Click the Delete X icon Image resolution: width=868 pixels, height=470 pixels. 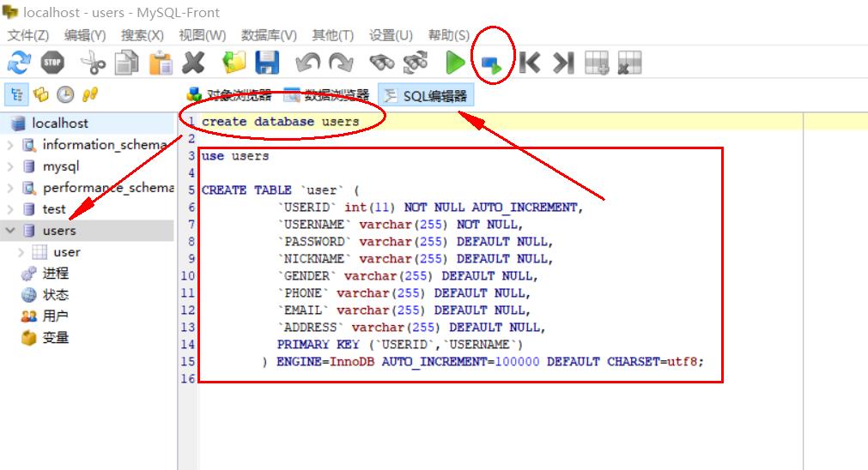[194, 63]
